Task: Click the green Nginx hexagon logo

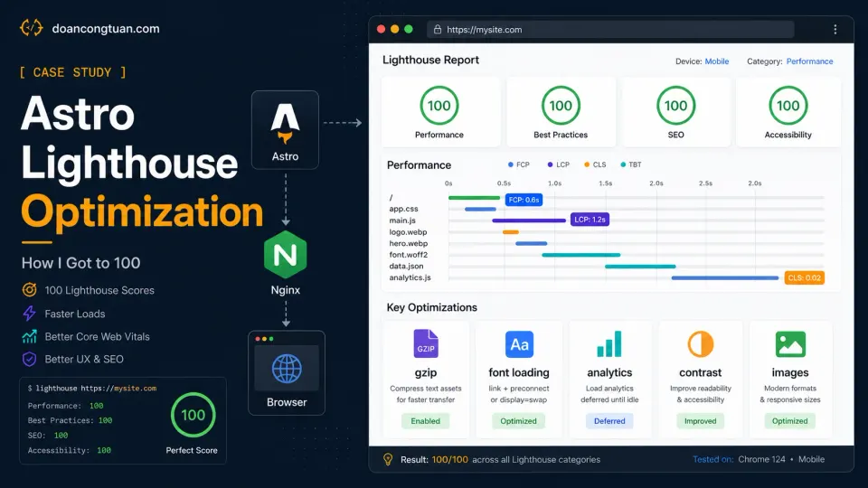Action: (286, 255)
